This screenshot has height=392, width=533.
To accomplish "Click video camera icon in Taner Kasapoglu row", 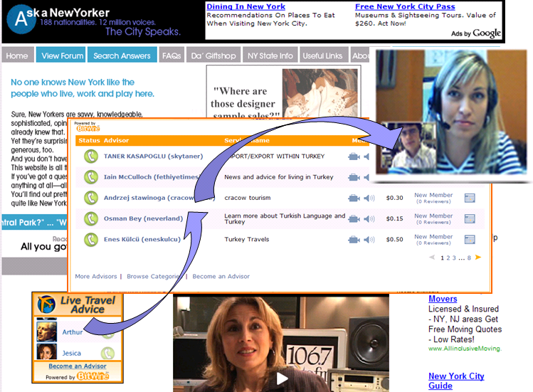I will pyautogui.click(x=354, y=157).
